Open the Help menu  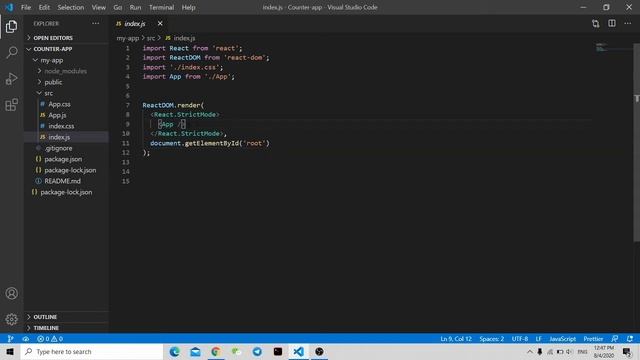pyautogui.click(x=188, y=7)
